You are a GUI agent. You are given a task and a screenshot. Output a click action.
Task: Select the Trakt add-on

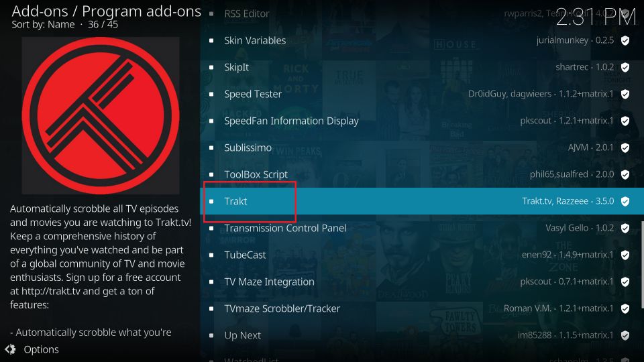422,201
